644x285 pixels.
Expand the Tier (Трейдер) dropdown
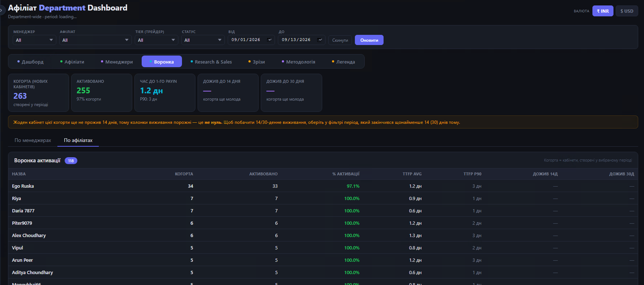pyautogui.click(x=157, y=40)
